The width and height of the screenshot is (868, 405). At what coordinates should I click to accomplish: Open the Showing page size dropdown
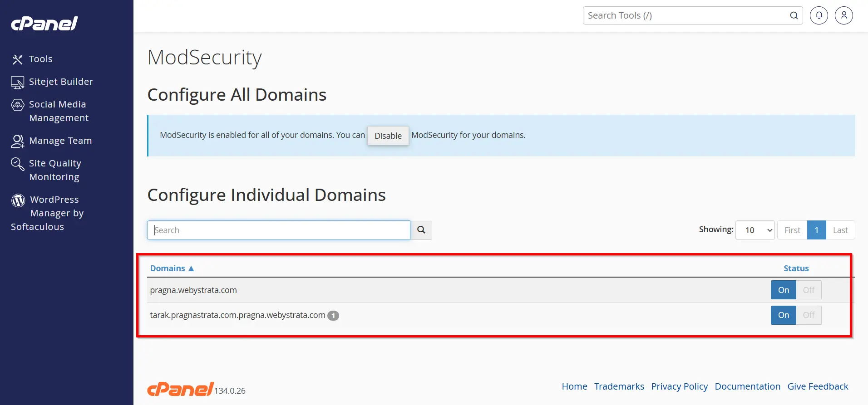755,230
